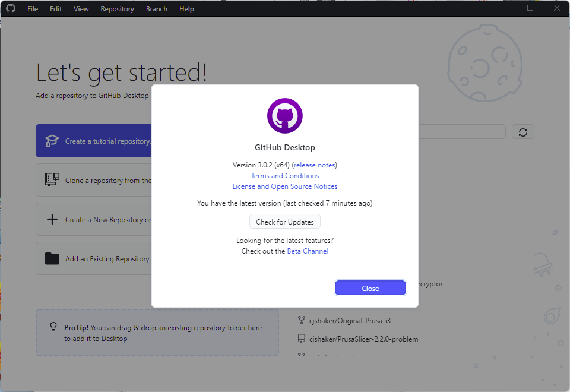The height and width of the screenshot is (392, 570).
Task: Open the Beta Channel link
Action: coord(308,251)
